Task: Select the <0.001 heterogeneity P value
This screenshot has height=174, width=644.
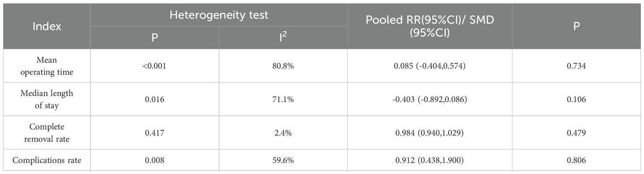Action: click(155, 66)
